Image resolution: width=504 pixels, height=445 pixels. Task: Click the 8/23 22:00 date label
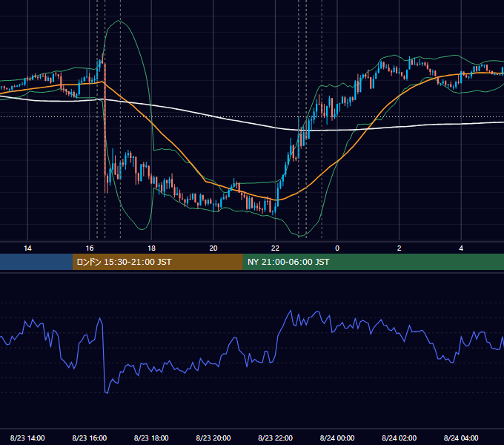coord(276,438)
